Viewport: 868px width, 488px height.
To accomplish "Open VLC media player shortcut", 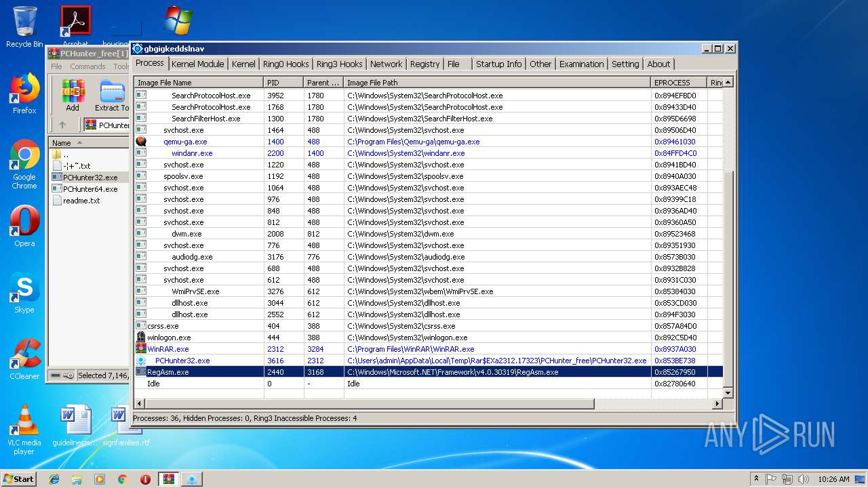I will click(24, 430).
